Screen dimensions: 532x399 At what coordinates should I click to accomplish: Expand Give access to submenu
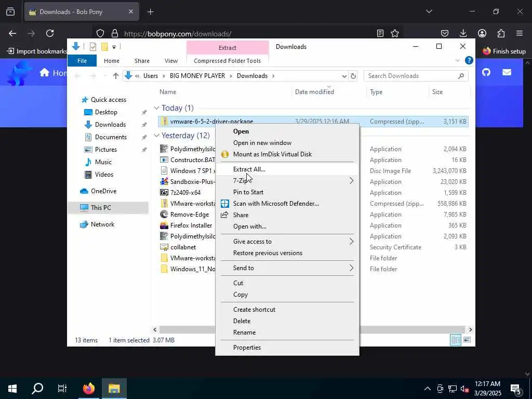pos(352,241)
